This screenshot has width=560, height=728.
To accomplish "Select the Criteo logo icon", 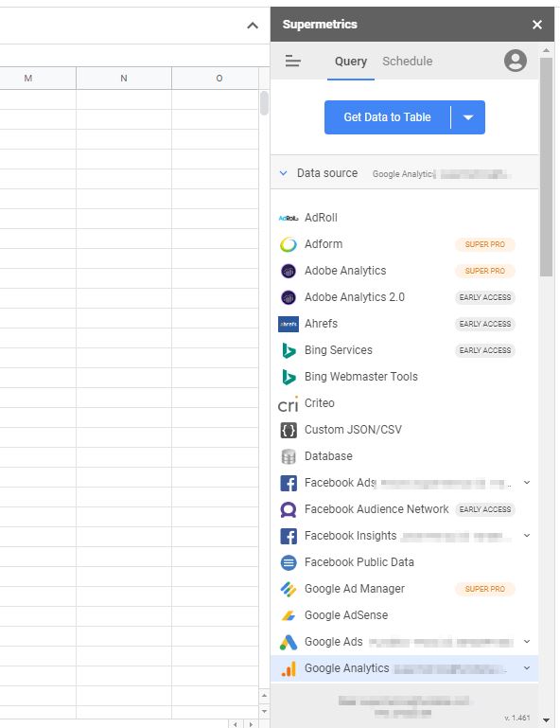I will pyautogui.click(x=289, y=404).
